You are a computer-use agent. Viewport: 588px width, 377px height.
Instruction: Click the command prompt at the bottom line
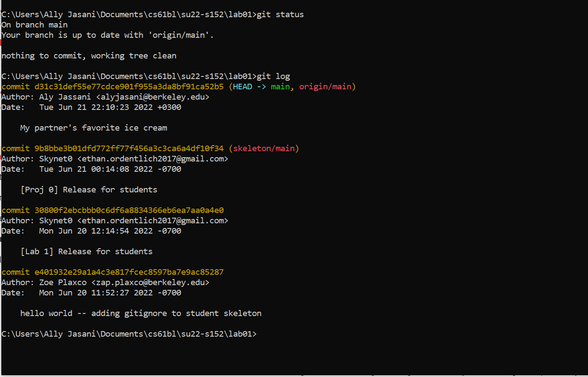129,334
